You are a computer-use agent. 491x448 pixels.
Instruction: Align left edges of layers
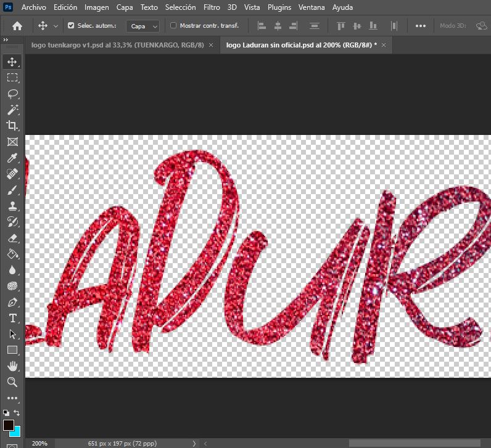pos(262,26)
